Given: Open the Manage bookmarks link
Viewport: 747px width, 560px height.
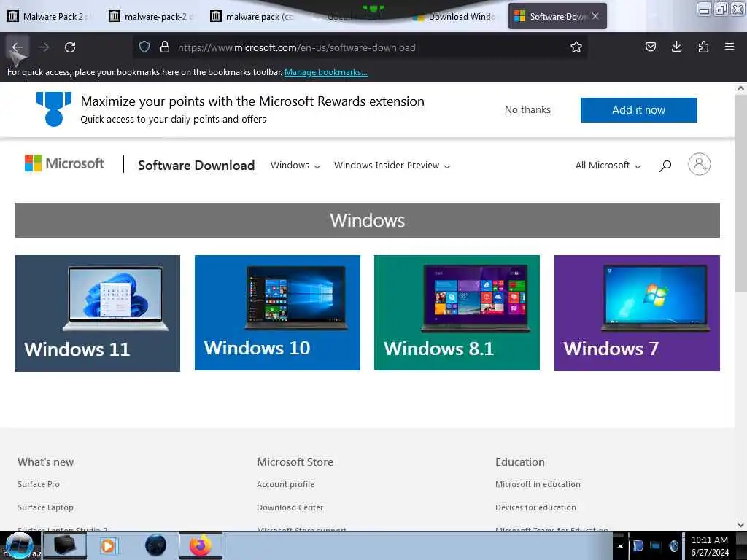Looking at the screenshot, I should pos(326,72).
